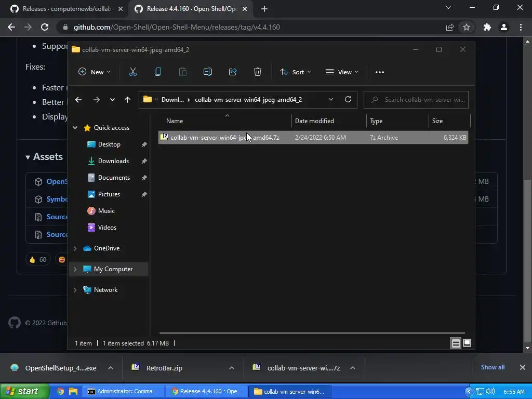Expand the OneDrive tree node
Viewport: 532px width, 399px height.
pos(75,248)
